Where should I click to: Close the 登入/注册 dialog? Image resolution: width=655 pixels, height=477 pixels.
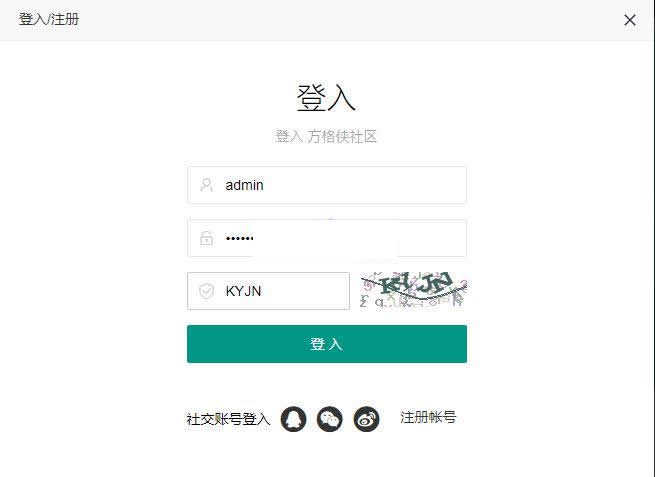pyautogui.click(x=630, y=20)
